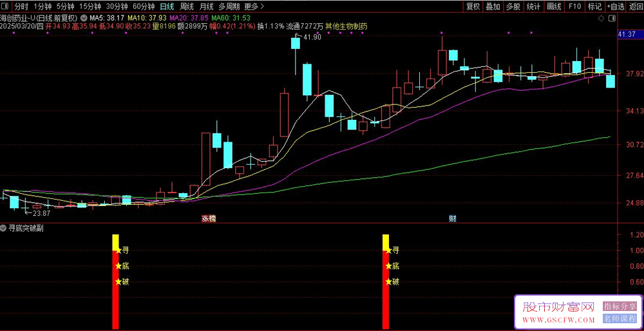Click the 2025/03/20/四 date readout
The image size is (644, 331).
click(21, 26)
